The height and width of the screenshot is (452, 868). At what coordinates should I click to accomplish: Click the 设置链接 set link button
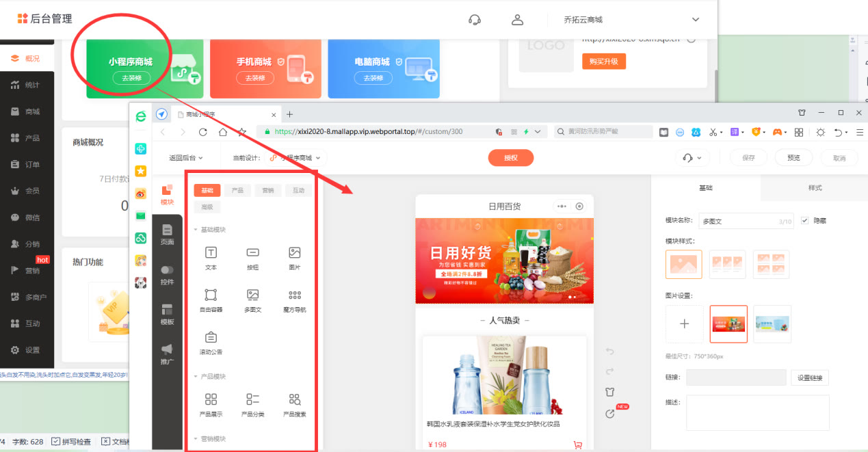click(x=809, y=377)
